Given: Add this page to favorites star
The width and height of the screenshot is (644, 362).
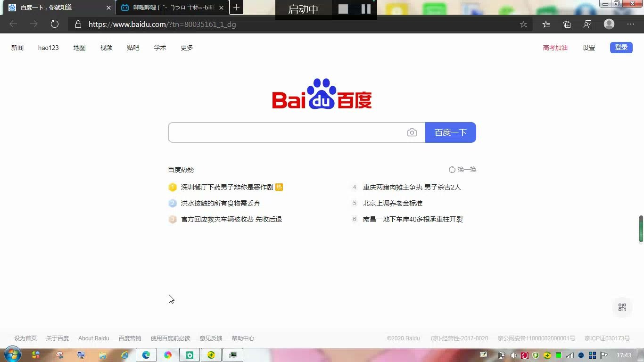Looking at the screenshot, I should [523, 24].
